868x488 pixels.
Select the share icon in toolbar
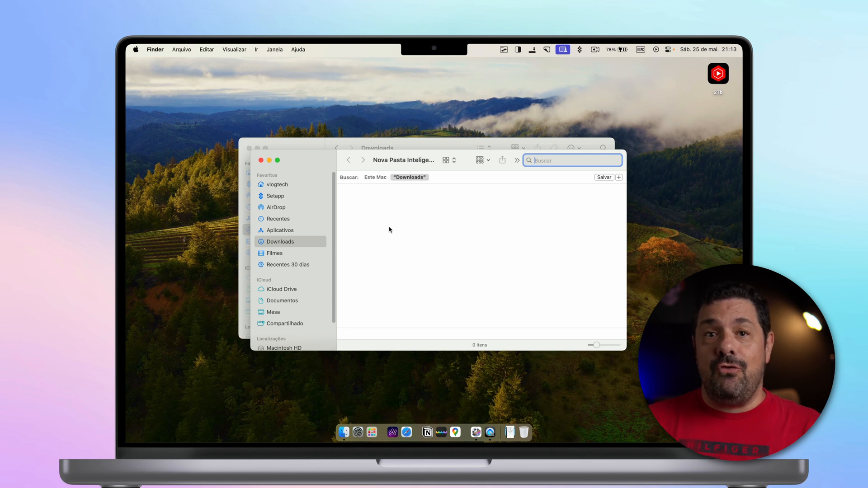click(x=503, y=160)
